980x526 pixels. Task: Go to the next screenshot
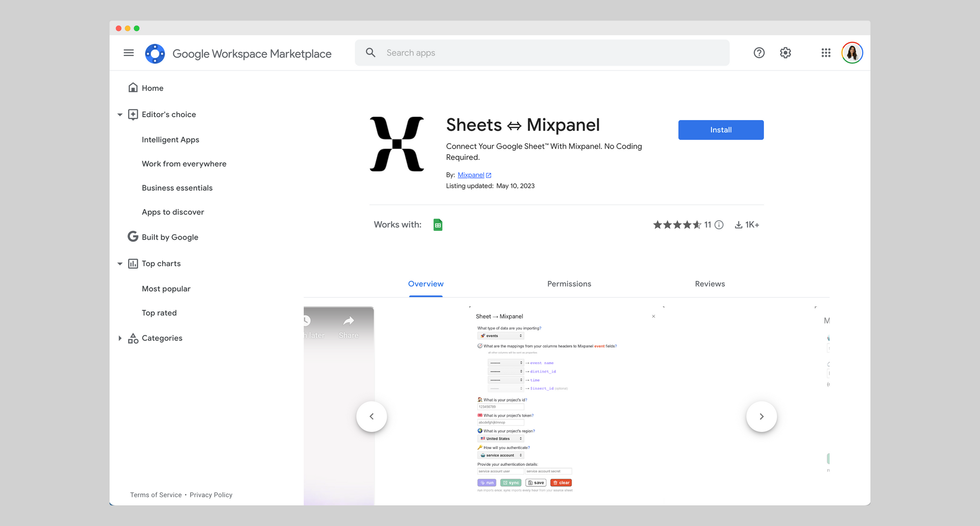click(x=761, y=417)
